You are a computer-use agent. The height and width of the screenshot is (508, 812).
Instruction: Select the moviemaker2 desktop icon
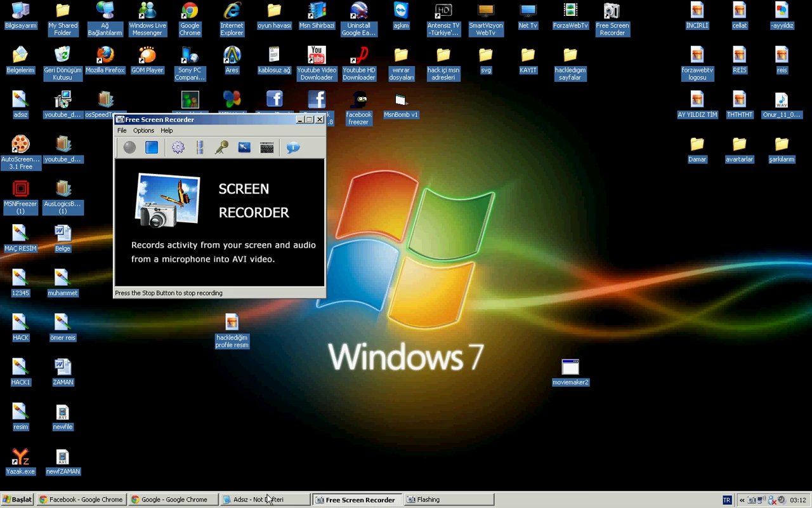pyautogui.click(x=570, y=373)
